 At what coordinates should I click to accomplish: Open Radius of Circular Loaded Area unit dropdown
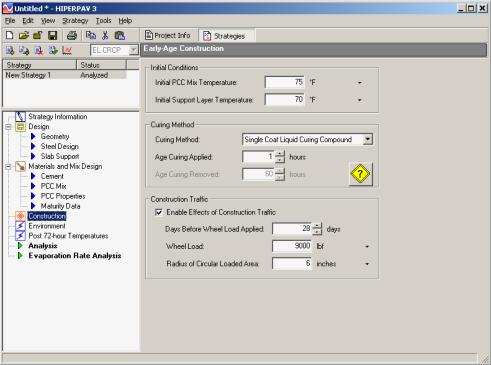coord(367,264)
